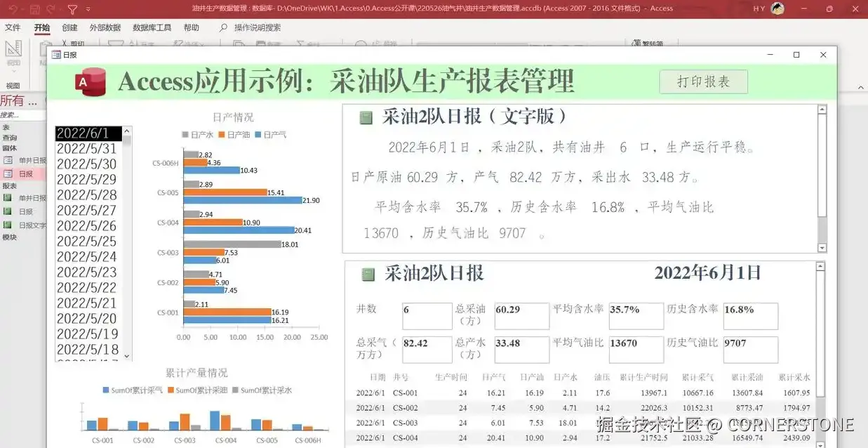Image resolution: width=868 pixels, height=448 pixels.
Task: Click the 井数 field showing 6
Action: [x=427, y=316]
